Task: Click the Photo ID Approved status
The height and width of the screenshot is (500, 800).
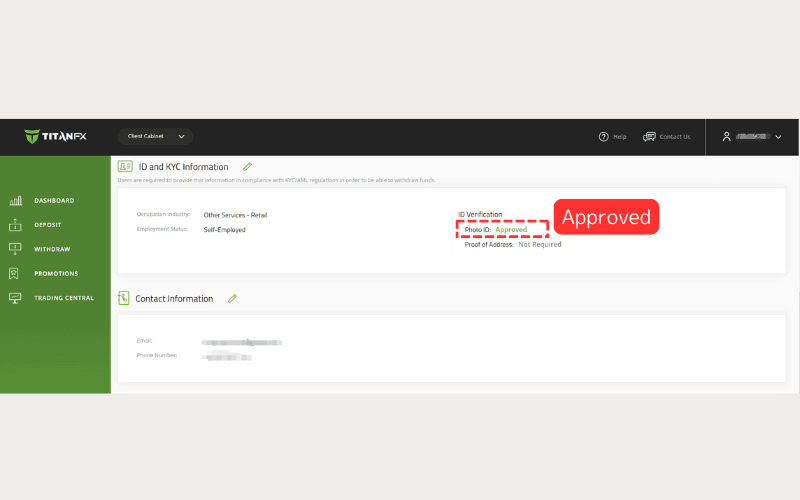Action: pos(511,230)
